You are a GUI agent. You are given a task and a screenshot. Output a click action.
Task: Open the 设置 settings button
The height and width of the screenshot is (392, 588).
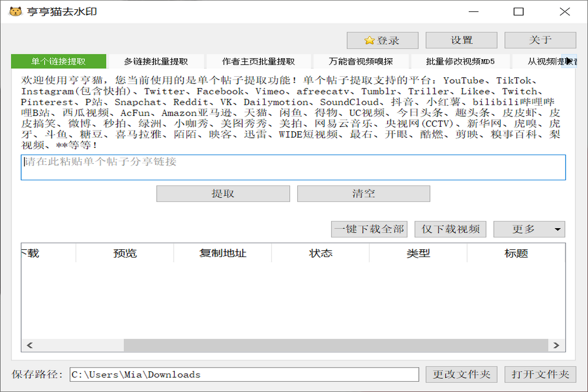coord(461,40)
